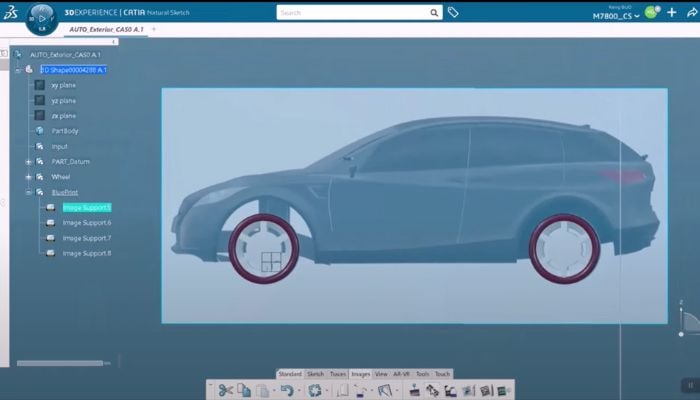
Task: Click the share arrow icon at top right
Action: 691,13
